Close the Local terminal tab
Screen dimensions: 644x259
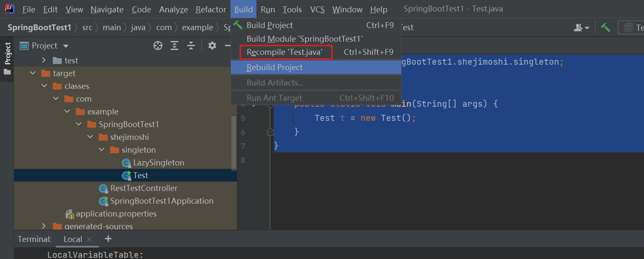click(x=89, y=239)
